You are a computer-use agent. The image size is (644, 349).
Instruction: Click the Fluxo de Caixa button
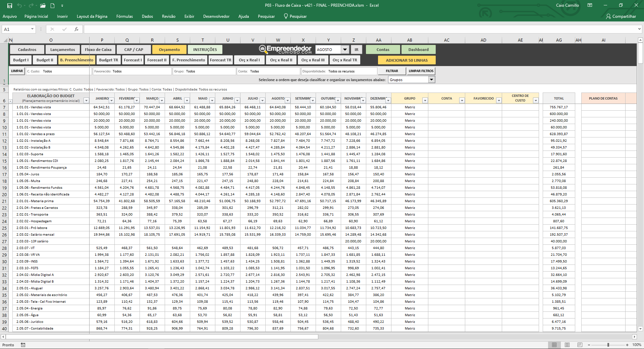click(98, 50)
